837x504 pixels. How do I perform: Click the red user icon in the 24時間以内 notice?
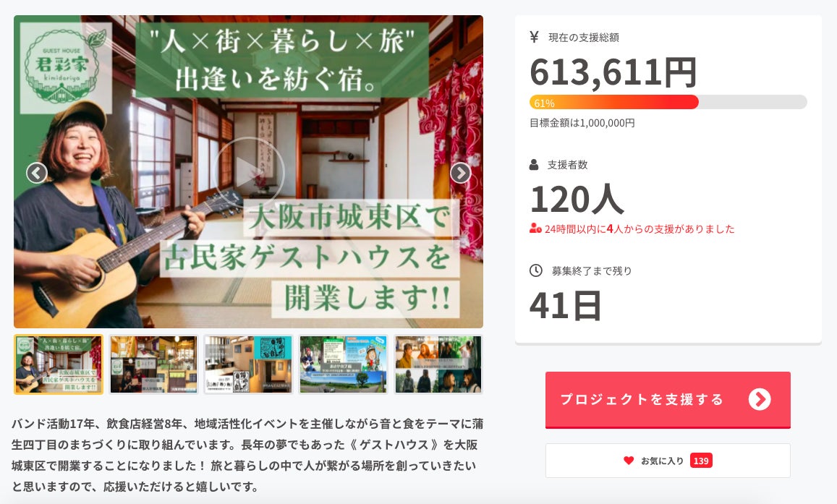coord(535,229)
